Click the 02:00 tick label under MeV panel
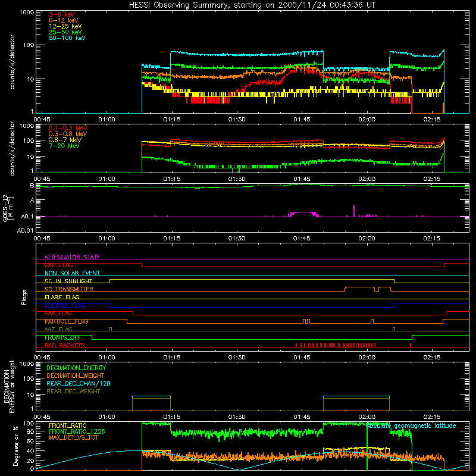The width and height of the screenshot is (476, 476). tap(367, 179)
